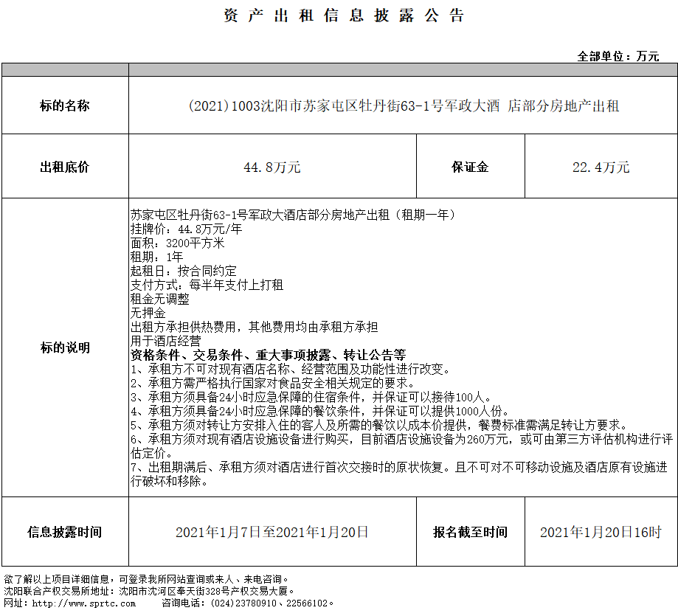Click the 资产出租信息披露公告 page title
This screenshot has width=678, height=616.
344,16
